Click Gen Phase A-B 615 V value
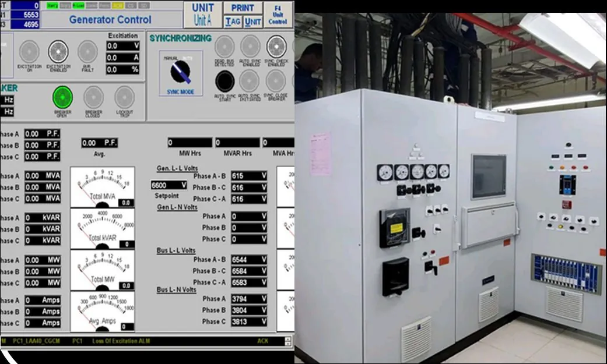 [x=249, y=176]
